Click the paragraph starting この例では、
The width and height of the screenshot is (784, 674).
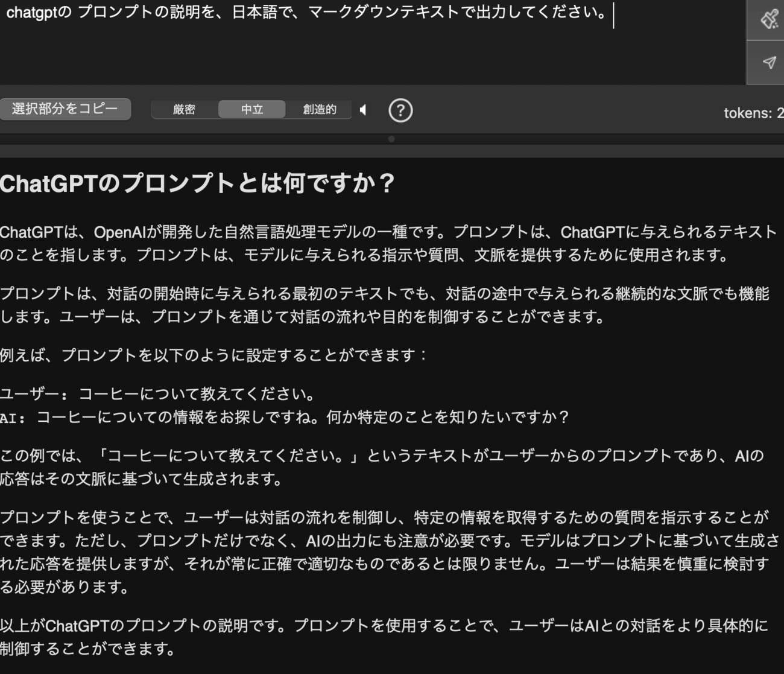click(382, 467)
